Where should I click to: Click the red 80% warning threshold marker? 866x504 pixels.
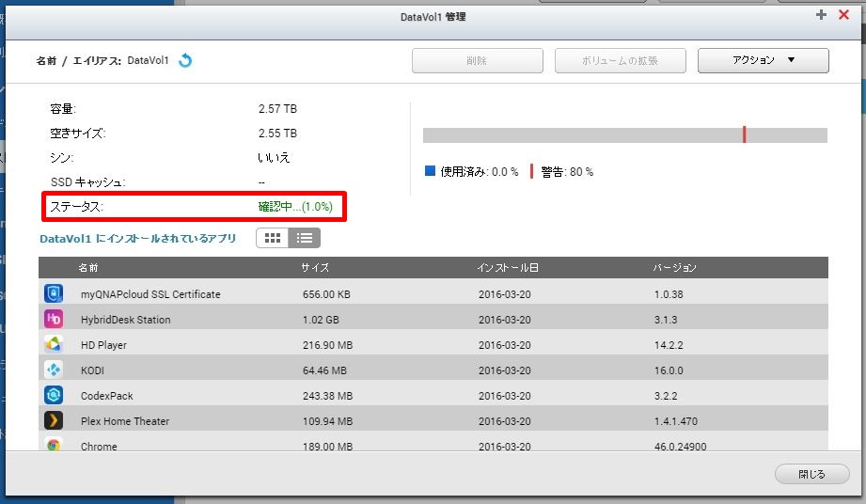pos(745,134)
